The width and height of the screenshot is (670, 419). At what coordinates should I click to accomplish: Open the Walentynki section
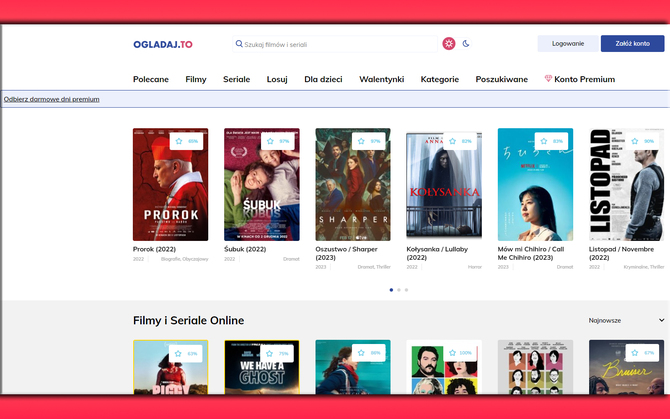click(382, 79)
